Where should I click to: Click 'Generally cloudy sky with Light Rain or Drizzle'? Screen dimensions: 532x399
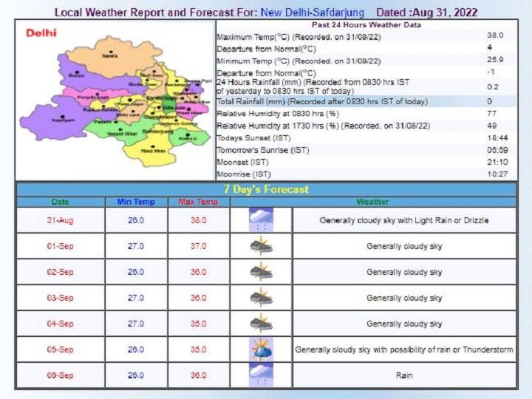point(404,220)
